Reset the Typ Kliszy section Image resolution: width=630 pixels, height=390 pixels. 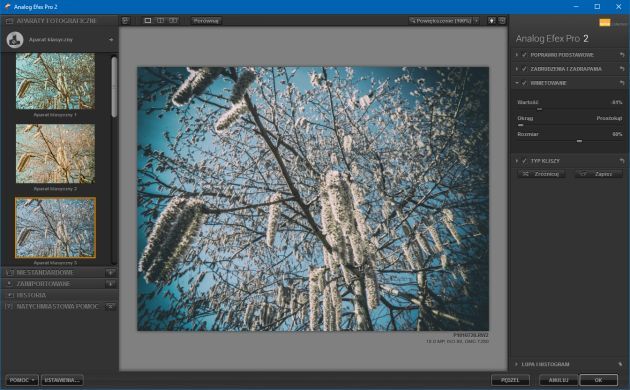point(622,161)
